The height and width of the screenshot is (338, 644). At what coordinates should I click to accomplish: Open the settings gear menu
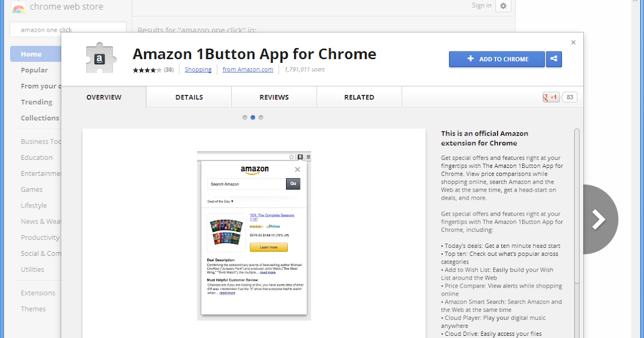(503, 5)
